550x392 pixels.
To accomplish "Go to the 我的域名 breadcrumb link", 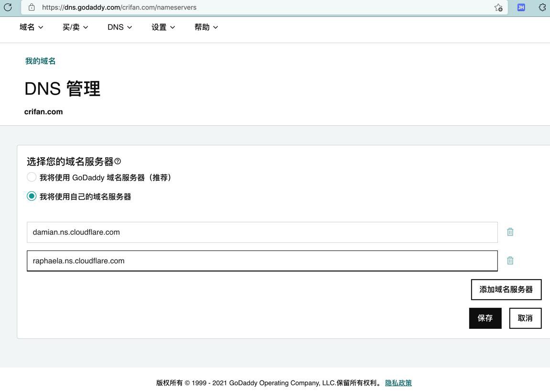I will click(40, 61).
